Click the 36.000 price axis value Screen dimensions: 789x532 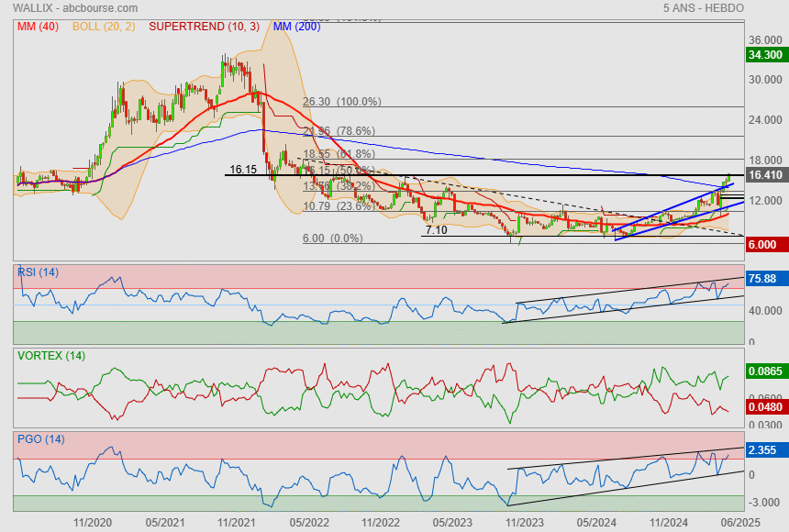765,40
